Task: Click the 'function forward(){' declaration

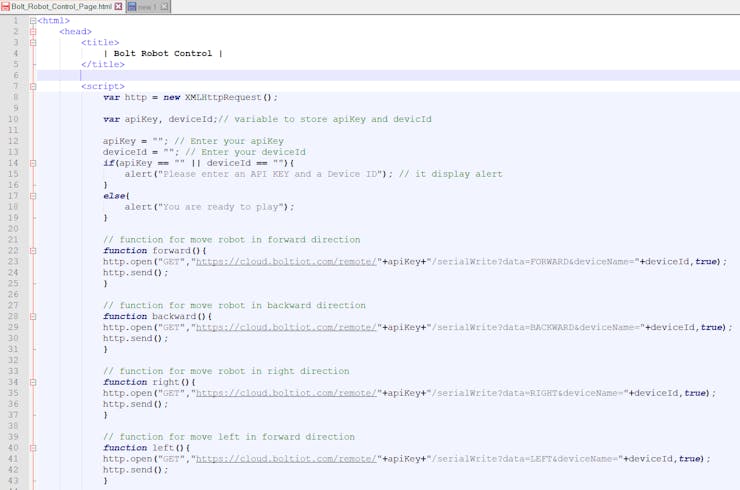Action: (155, 251)
